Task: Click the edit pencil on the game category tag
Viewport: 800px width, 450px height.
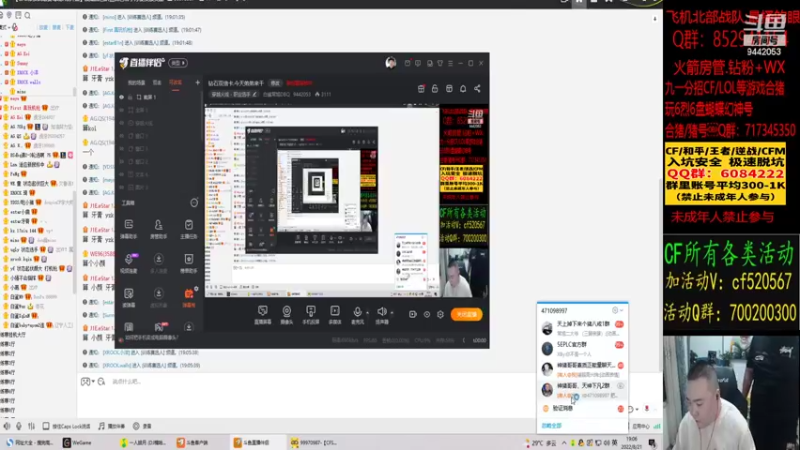Action: tap(255, 94)
